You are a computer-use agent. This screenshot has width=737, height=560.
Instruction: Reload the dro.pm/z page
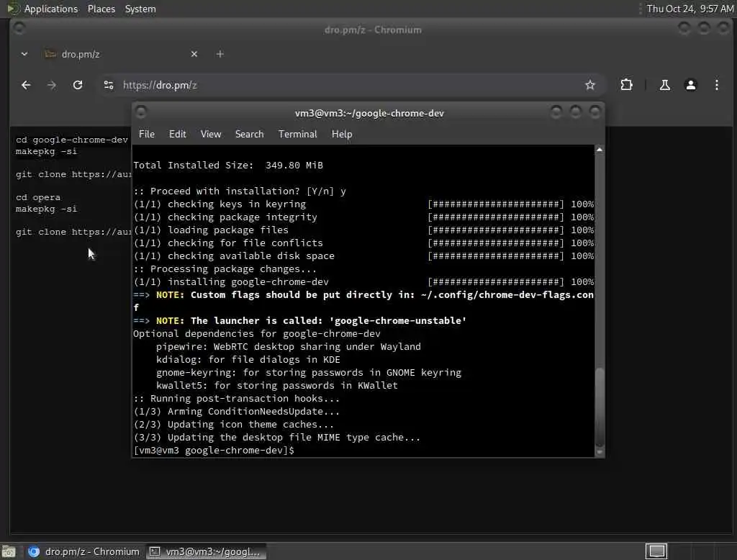point(78,85)
